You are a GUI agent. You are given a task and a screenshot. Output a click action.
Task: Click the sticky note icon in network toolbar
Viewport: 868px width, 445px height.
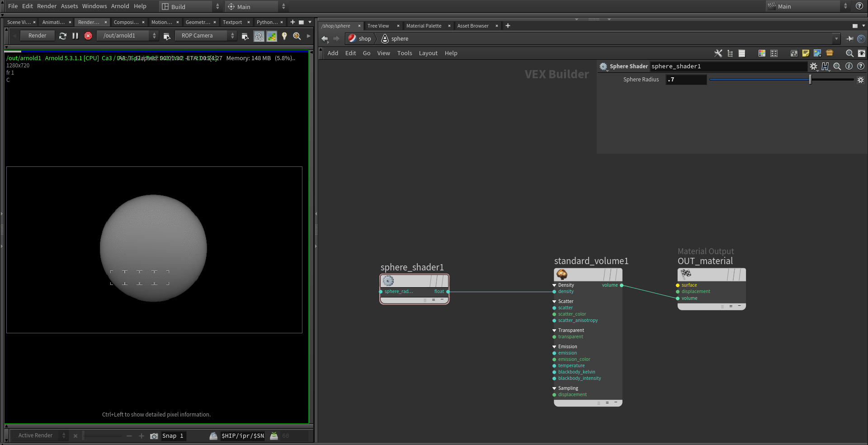806,53
